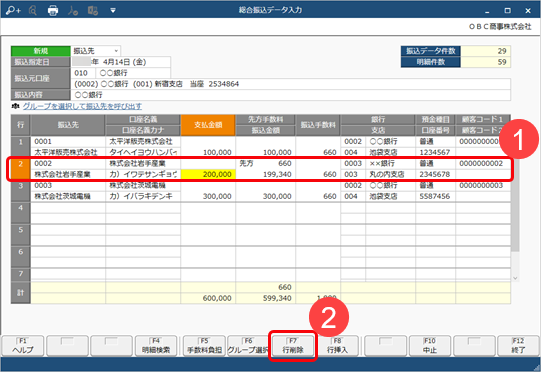Select row header number 1
Viewport: 541px width, 372px height.
[x=21, y=147]
